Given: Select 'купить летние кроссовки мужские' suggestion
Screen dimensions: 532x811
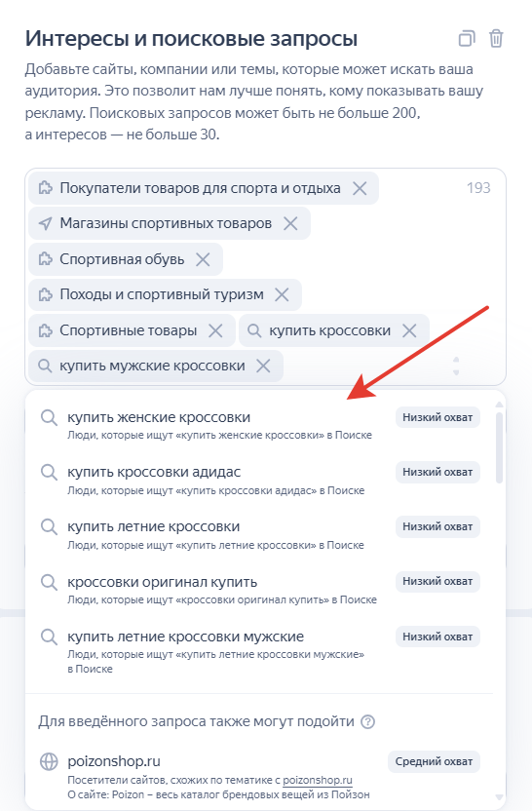Looking at the screenshot, I should [x=259, y=651].
